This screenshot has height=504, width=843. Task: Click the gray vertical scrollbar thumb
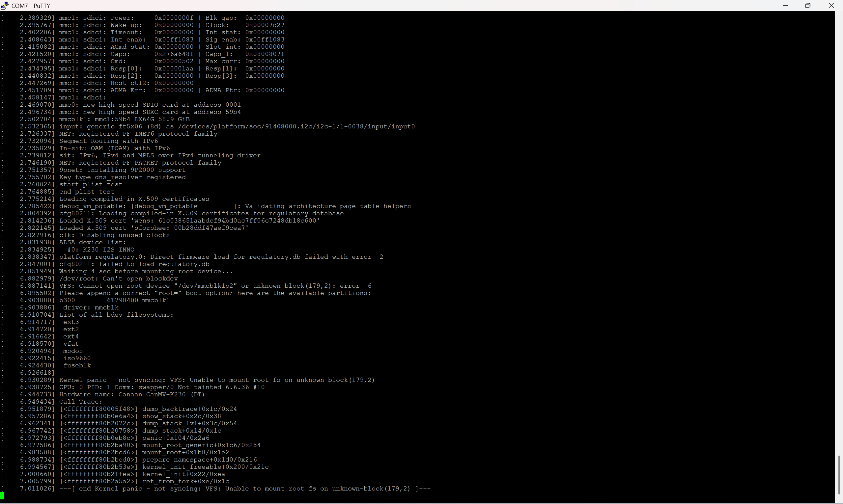tap(839, 475)
